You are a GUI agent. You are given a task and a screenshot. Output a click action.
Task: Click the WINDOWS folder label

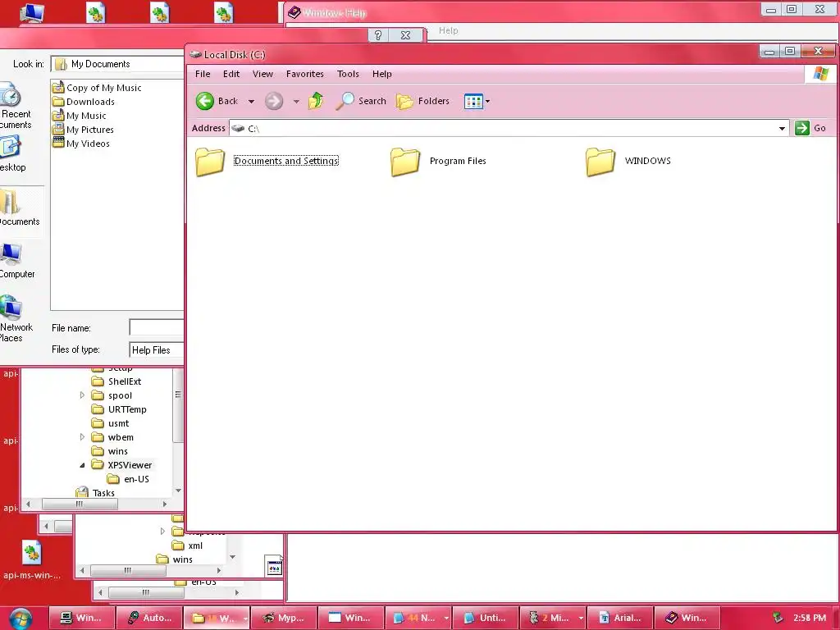647,161
